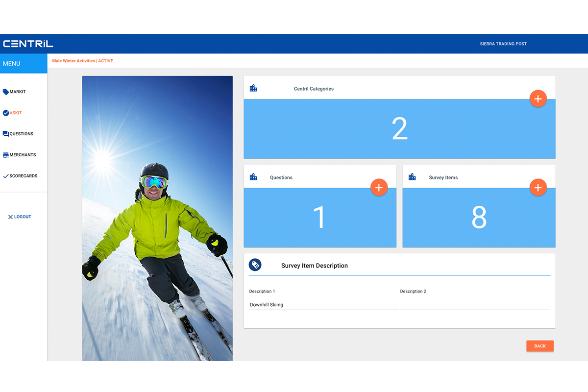Add a new Survey Item with plus button

[538, 188]
